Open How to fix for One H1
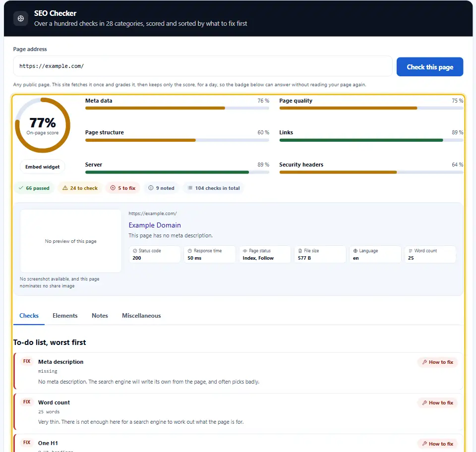The image size is (476, 452). 437,444
